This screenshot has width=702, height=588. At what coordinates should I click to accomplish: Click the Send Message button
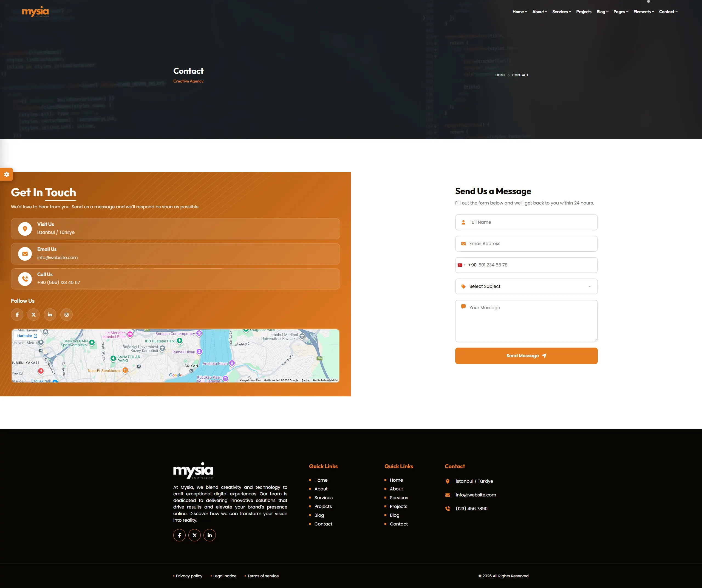(x=526, y=356)
